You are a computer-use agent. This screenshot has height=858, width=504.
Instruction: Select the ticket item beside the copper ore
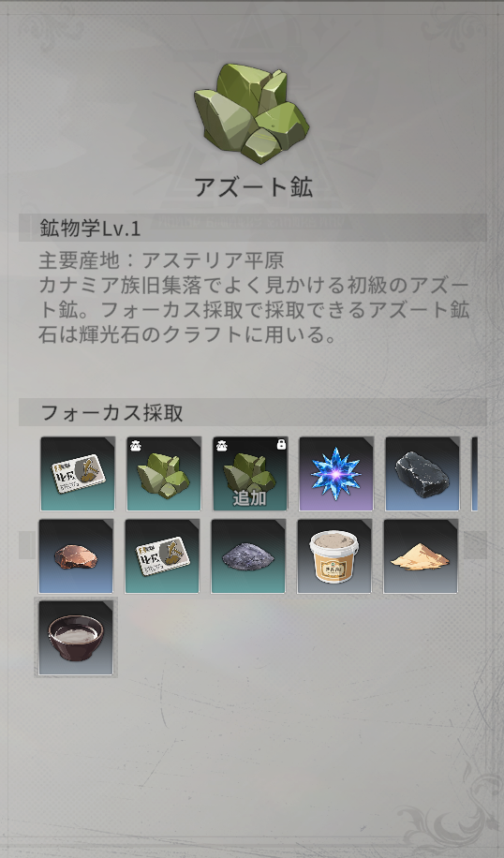(x=162, y=556)
